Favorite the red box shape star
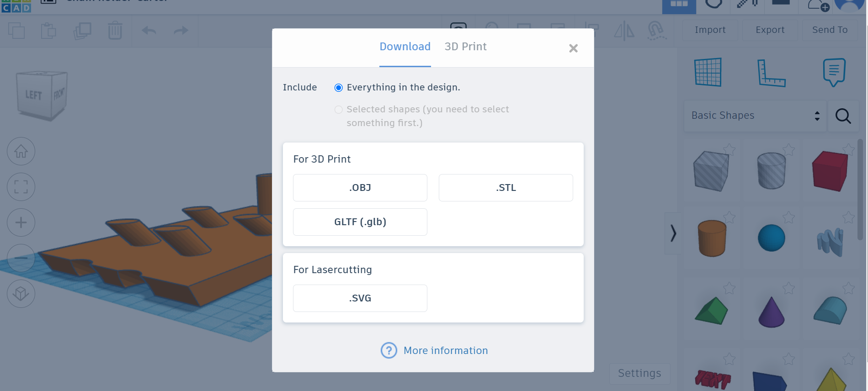868x391 pixels. coord(848,149)
